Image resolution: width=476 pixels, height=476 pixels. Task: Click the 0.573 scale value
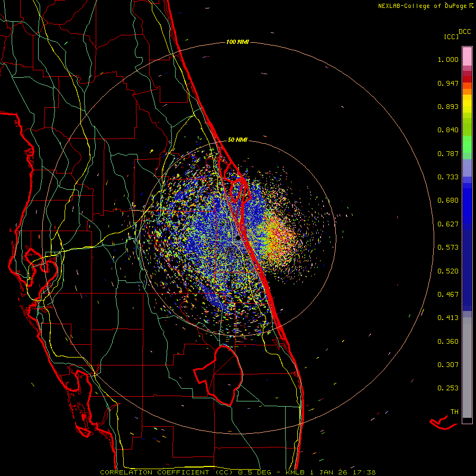(x=448, y=248)
